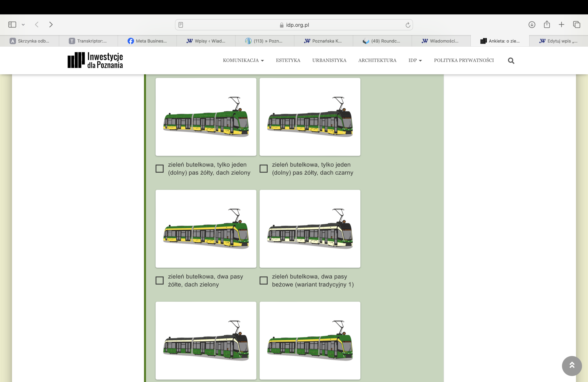Switch to the (49) Roundc... tab
This screenshot has height=382, width=588.
click(x=382, y=41)
